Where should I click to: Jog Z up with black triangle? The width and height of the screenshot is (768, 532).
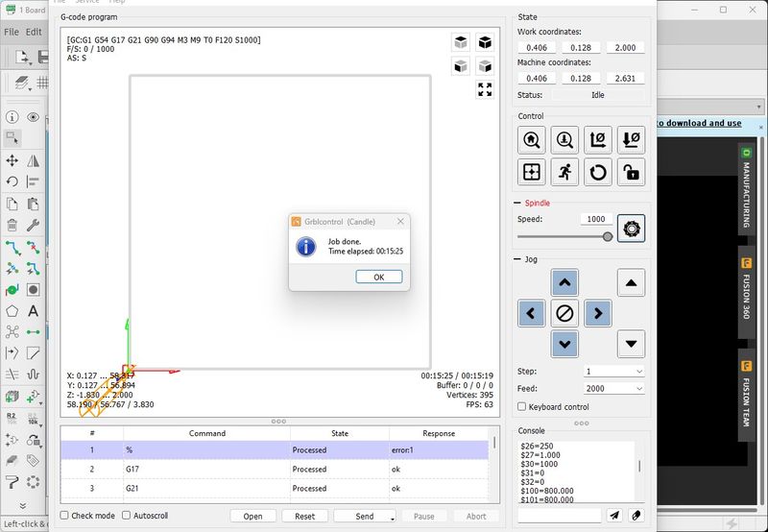point(631,282)
